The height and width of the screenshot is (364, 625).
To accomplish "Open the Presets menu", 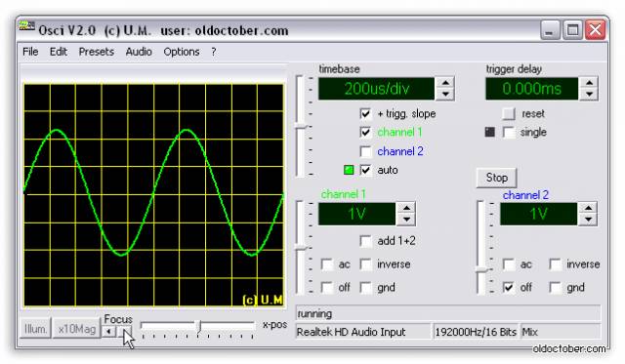I will coord(96,52).
